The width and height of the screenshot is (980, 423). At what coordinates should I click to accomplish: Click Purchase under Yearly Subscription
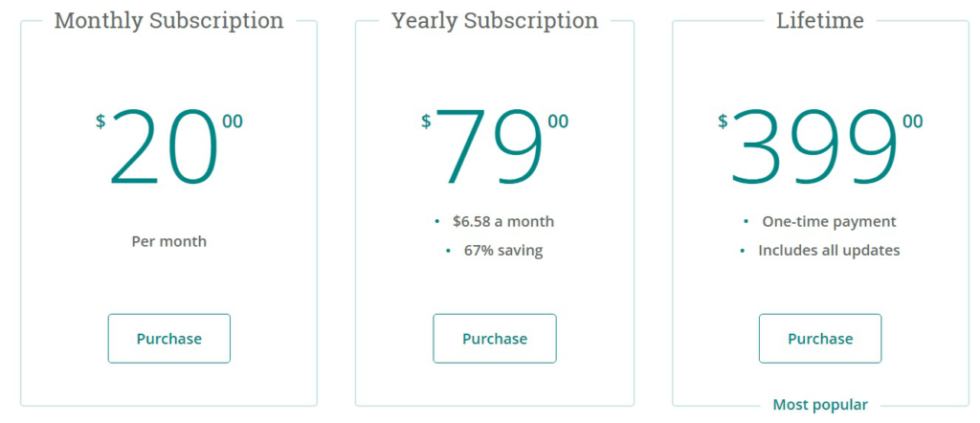click(495, 339)
